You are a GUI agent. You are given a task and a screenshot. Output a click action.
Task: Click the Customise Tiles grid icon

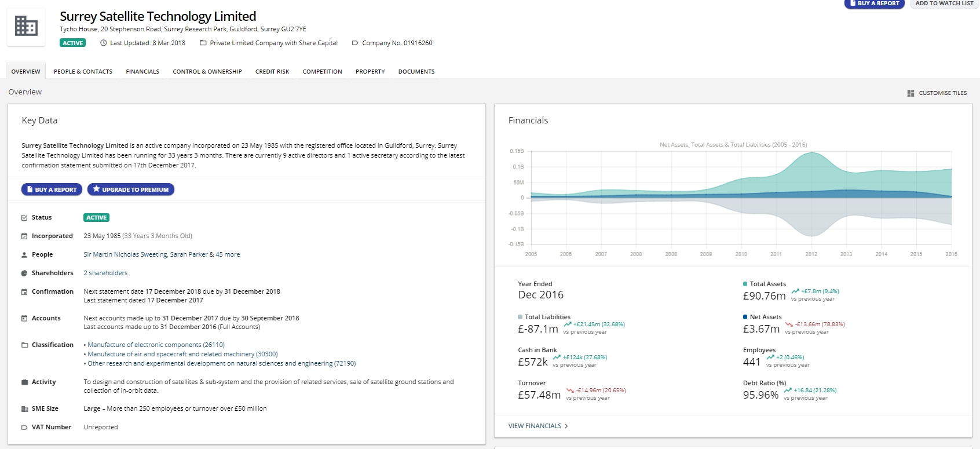[x=910, y=93]
